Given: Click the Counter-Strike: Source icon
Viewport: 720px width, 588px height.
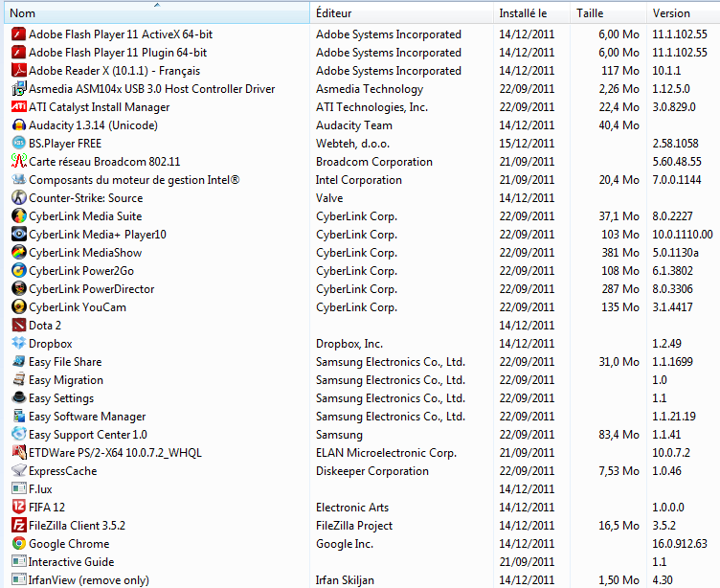Looking at the screenshot, I should coord(19,198).
